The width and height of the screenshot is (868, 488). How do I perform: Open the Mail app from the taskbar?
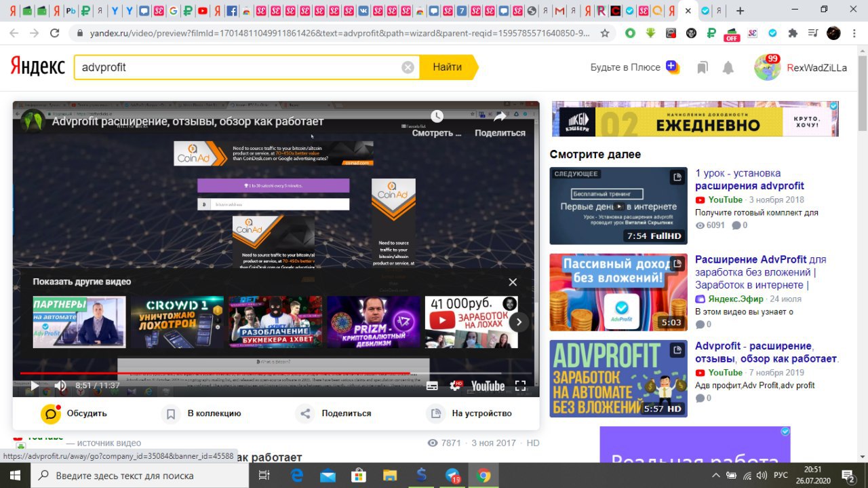pos(328,476)
